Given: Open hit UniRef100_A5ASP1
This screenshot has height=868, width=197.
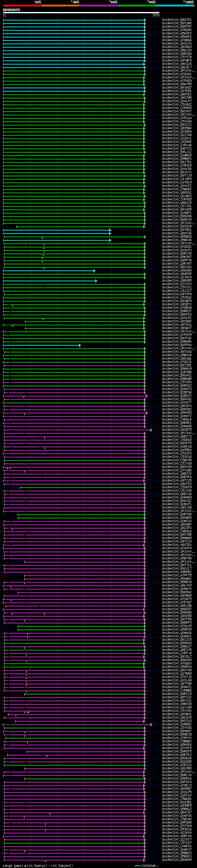Looking at the screenshot, I should [177, 37].
